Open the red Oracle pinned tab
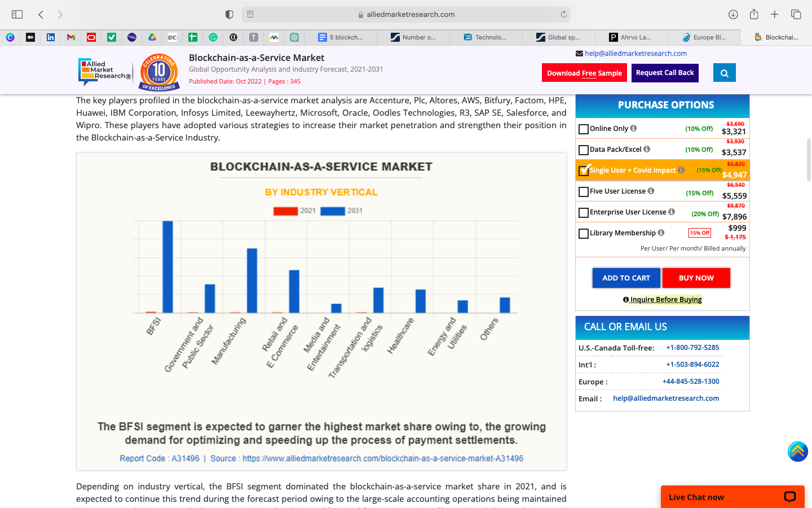This screenshot has width=812, height=508. 91,37
